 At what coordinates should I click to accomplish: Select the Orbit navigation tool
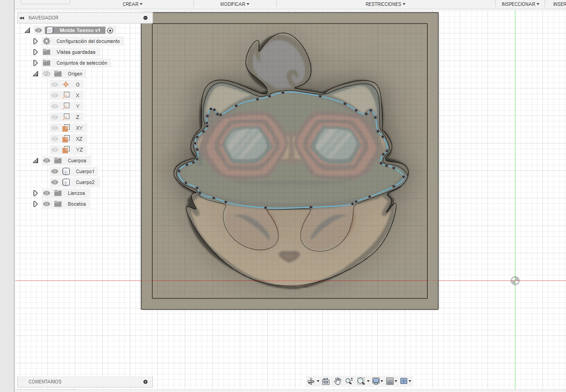pyautogui.click(x=310, y=381)
